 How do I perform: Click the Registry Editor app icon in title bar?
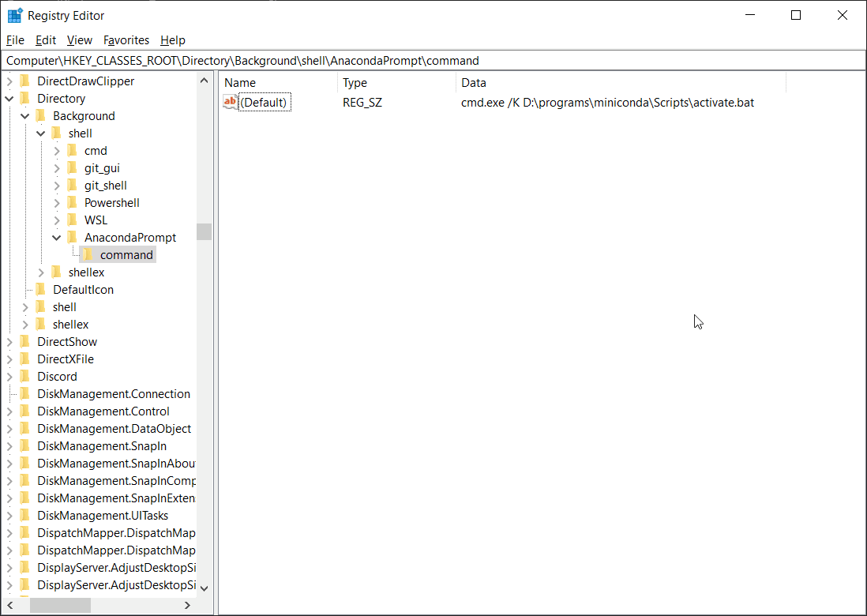pyautogui.click(x=14, y=15)
